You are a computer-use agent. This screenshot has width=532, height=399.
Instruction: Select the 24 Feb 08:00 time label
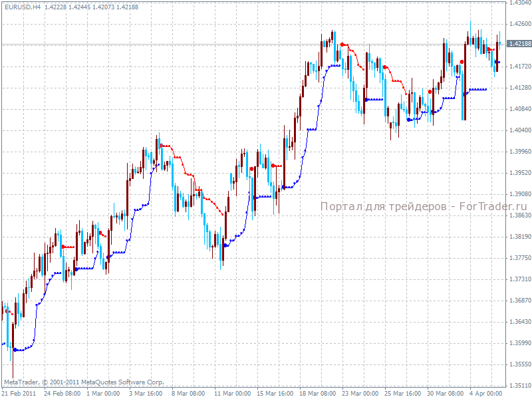tap(63, 394)
